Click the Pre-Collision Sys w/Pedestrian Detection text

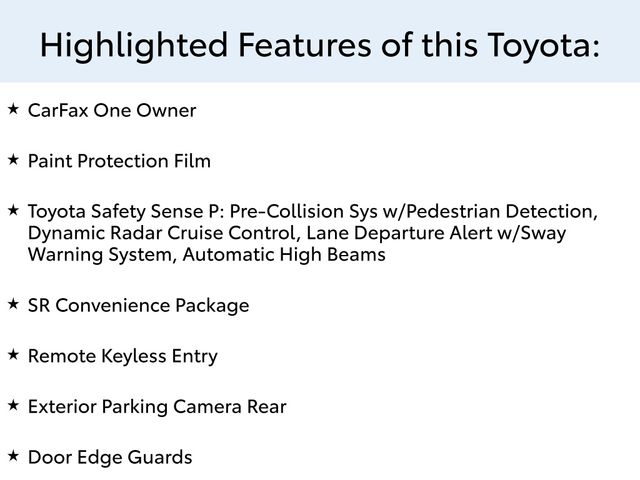[x=414, y=212]
